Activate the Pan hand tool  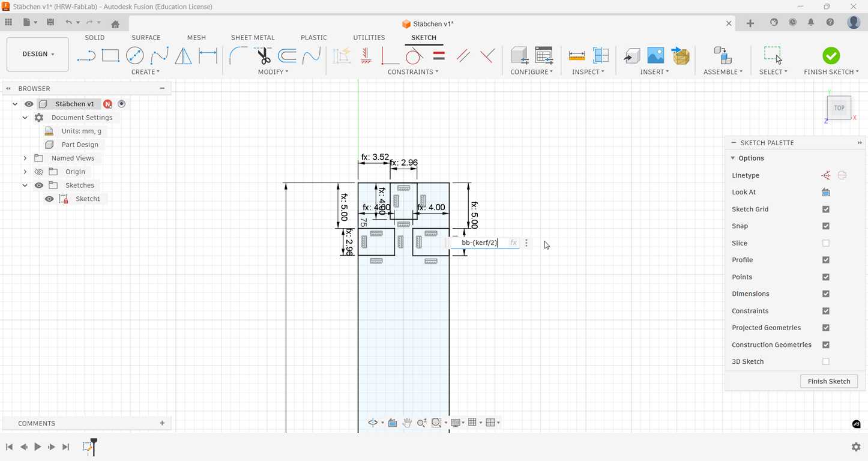click(407, 423)
